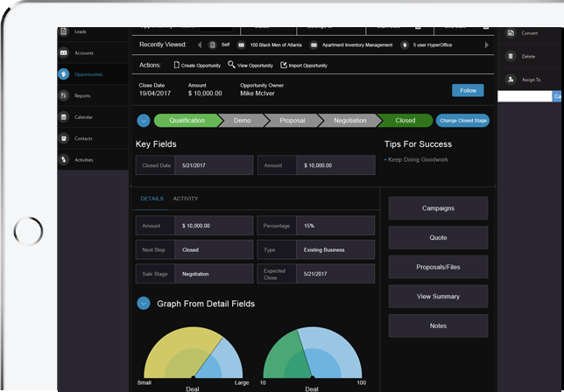Open the Reports sidebar icon

pyautogui.click(x=64, y=95)
